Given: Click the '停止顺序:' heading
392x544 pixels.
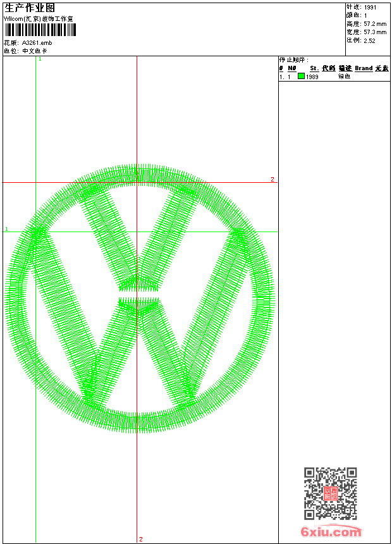Looking at the screenshot, I should pyautogui.click(x=294, y=59).
